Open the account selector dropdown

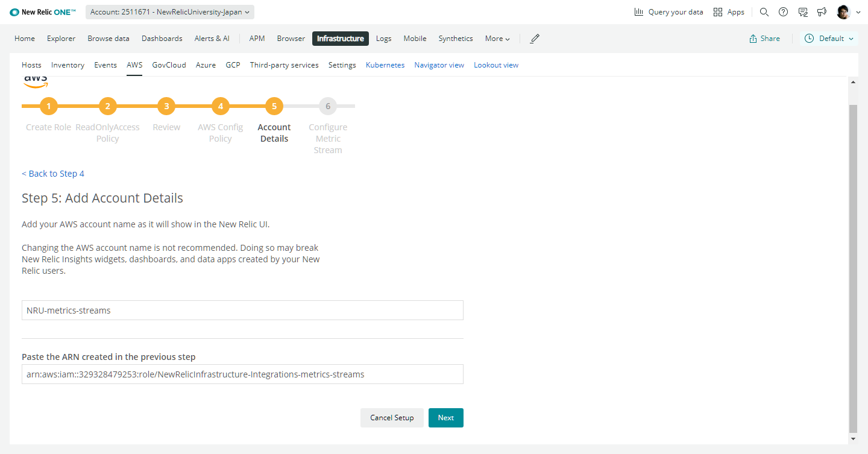[x=170, y=12]
